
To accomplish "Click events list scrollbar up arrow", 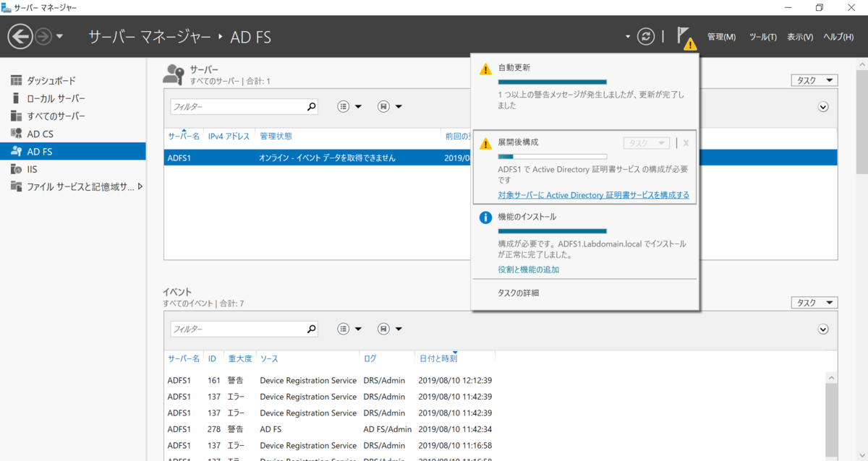I will 832,379.
